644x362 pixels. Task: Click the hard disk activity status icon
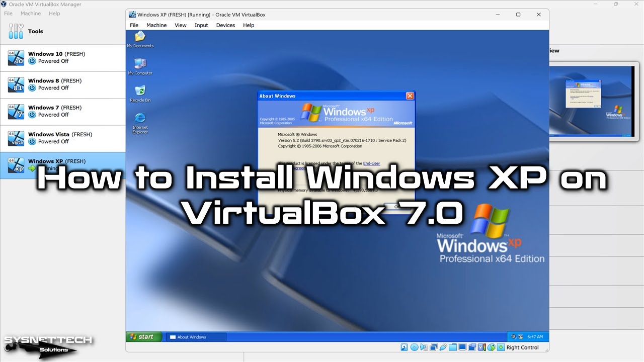[x=404, y=347]
